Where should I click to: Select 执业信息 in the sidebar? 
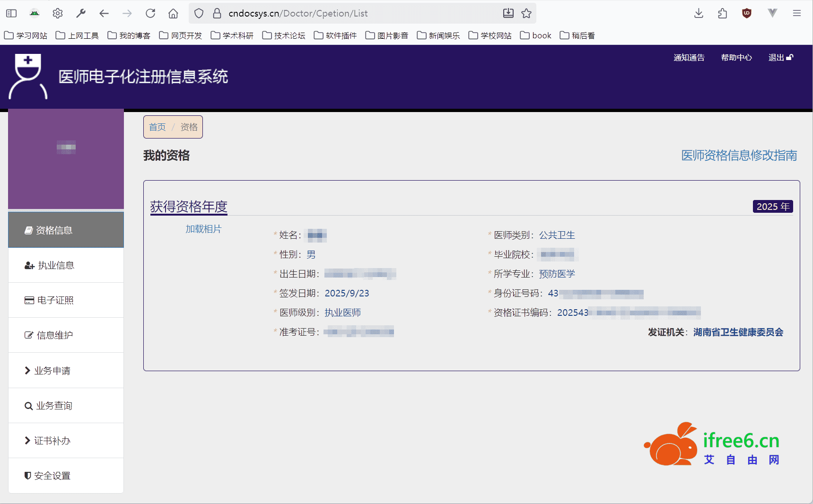click(x=56, y=265)
